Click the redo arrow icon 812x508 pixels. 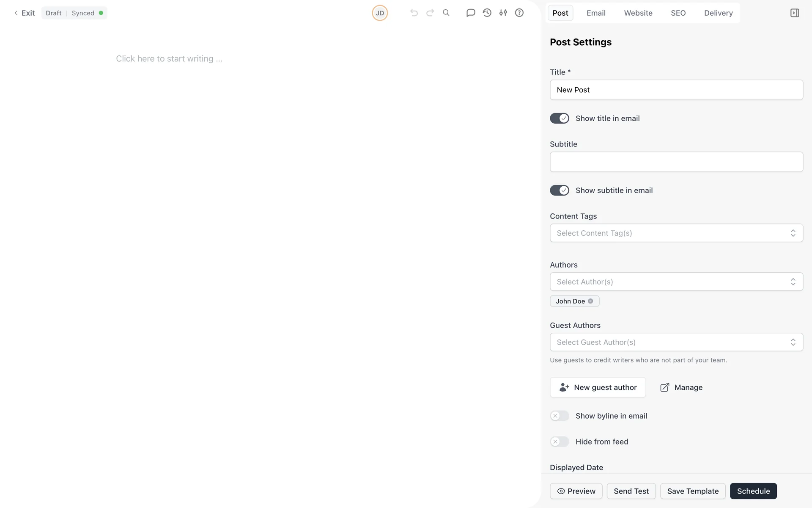[x=430, y=13]
